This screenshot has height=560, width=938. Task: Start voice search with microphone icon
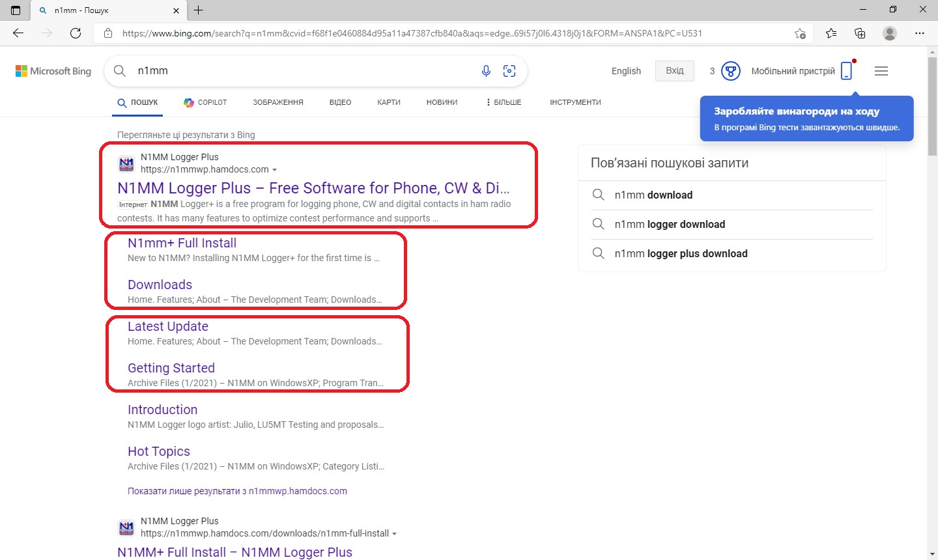pos(486,71)
